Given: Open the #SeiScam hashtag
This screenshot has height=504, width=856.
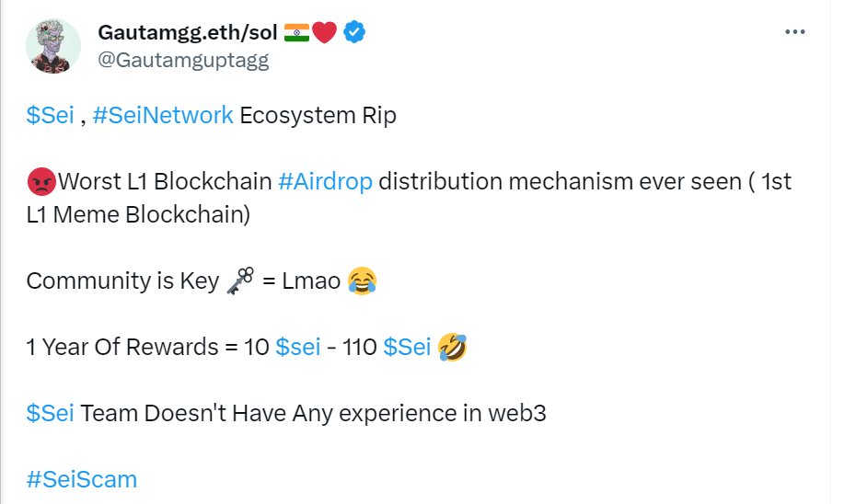Looking at the screenshot, I should 82,479.
